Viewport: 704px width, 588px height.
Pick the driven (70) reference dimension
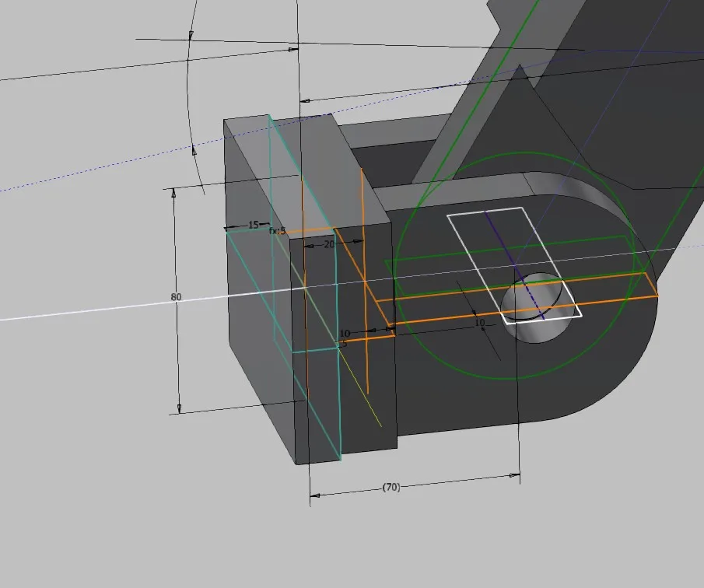tap(391, 487)
